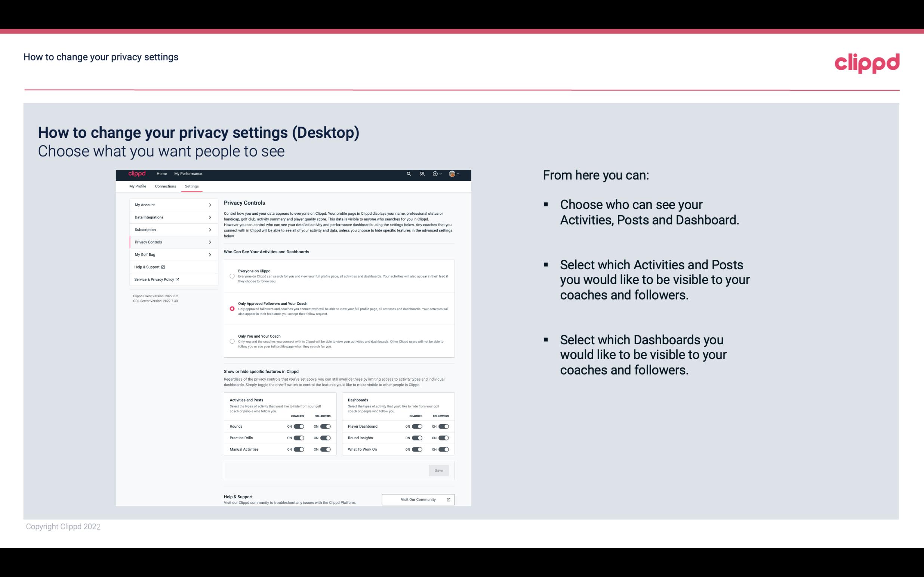Toggle Rounds visibility for Followers OFF

(x=325, y=426)
